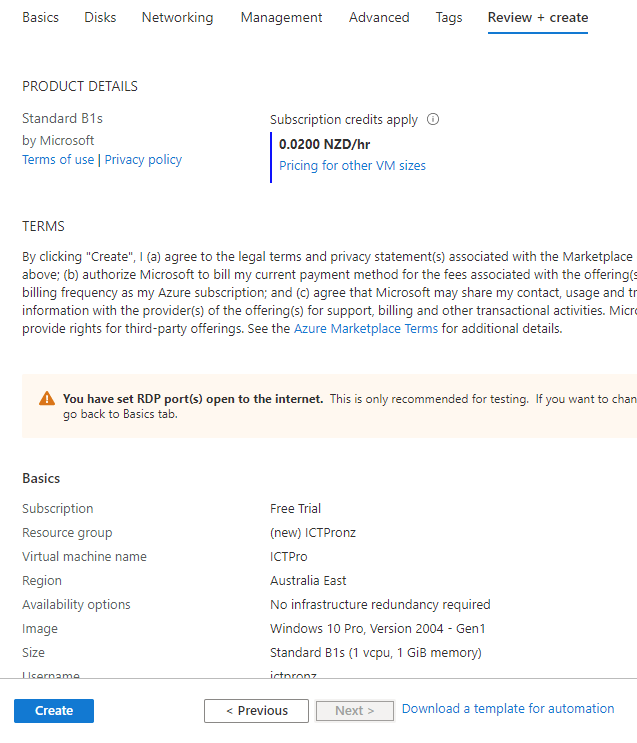Click the RDP warning triangle icon
637x743 pixels.
(x=47, y=399)
